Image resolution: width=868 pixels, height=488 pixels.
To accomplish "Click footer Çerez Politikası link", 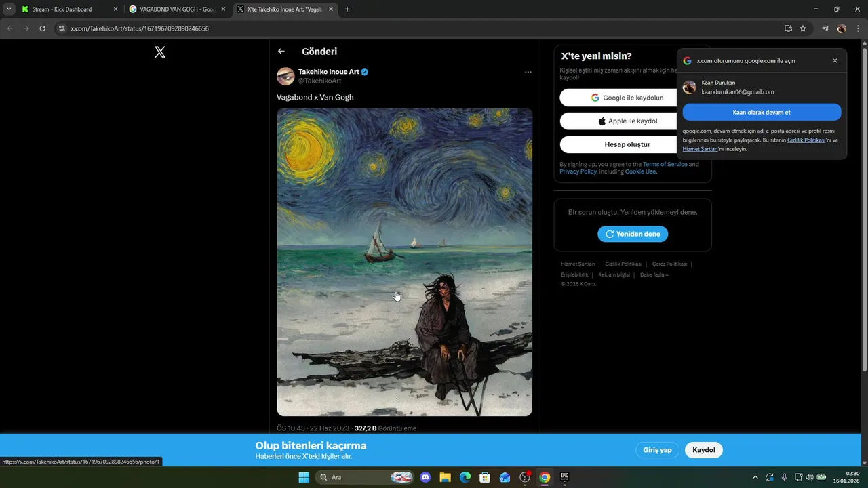I will (x=669, y=264).
